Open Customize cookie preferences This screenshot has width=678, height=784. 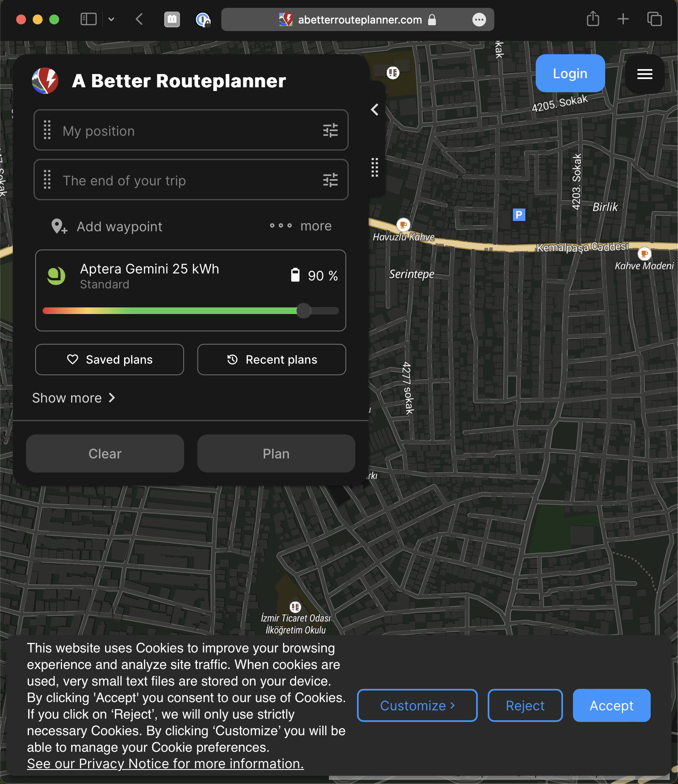coord(417,705)
